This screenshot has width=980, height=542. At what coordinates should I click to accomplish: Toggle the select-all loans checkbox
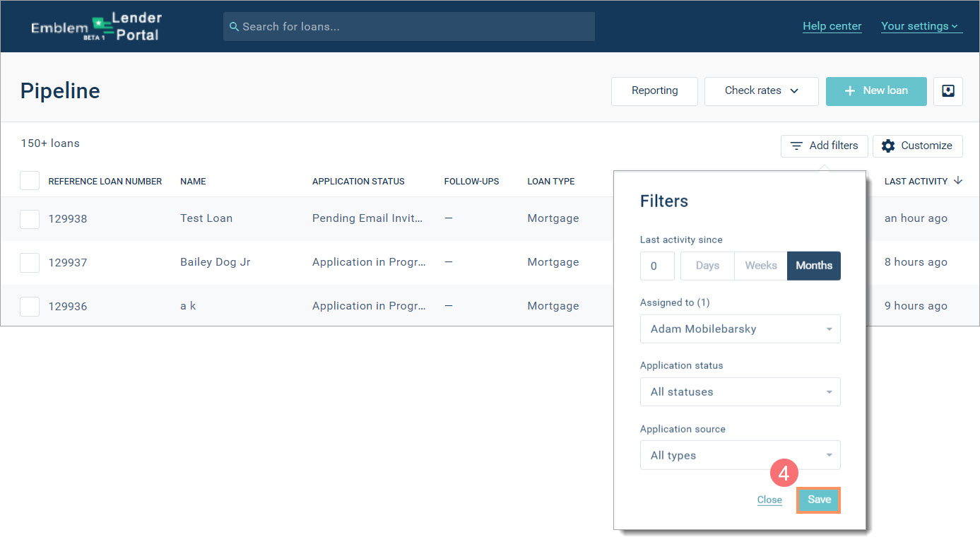point(30,181)
